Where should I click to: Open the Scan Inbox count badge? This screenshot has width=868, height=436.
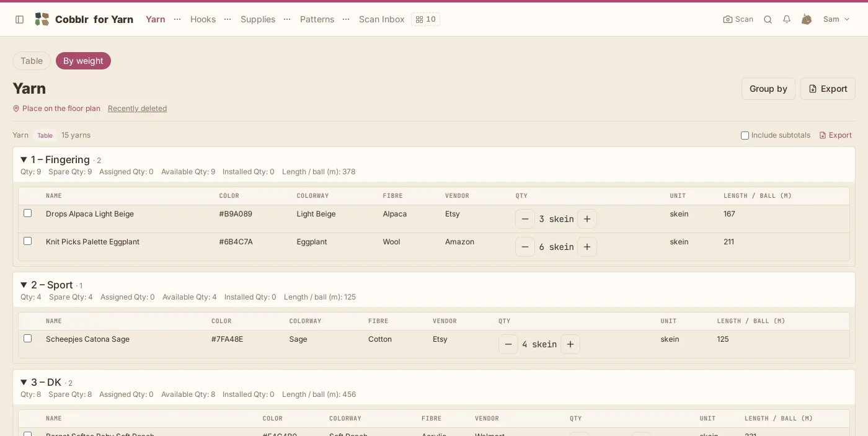[425, 19]
